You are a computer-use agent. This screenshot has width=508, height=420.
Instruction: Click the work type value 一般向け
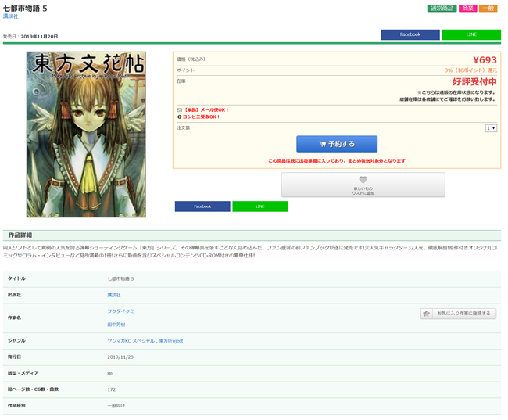116,406
